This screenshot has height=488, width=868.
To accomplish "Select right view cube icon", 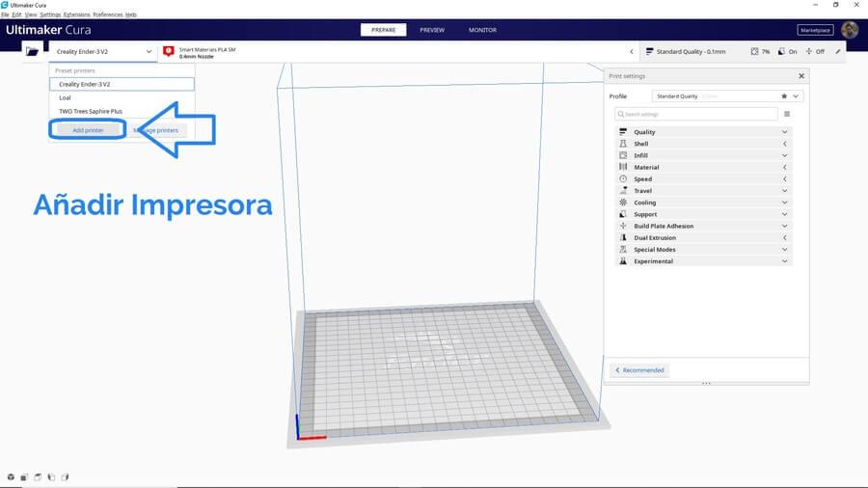I will click(65, 477).
